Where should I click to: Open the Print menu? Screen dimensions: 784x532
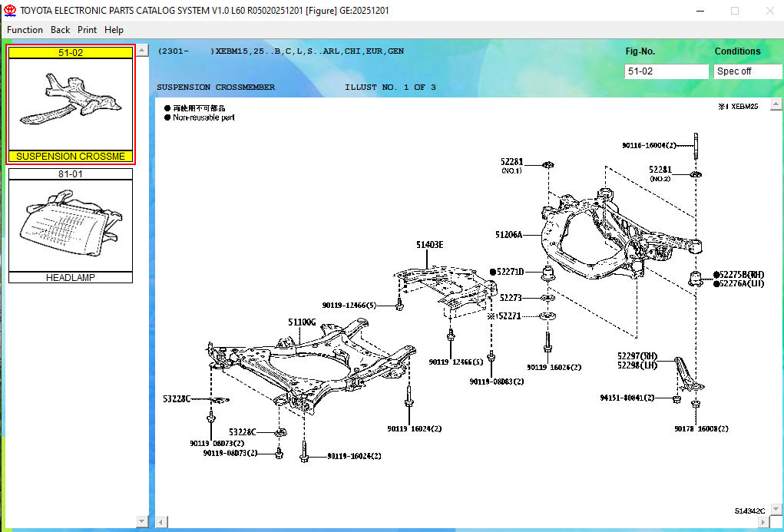(x=87, y=30)
